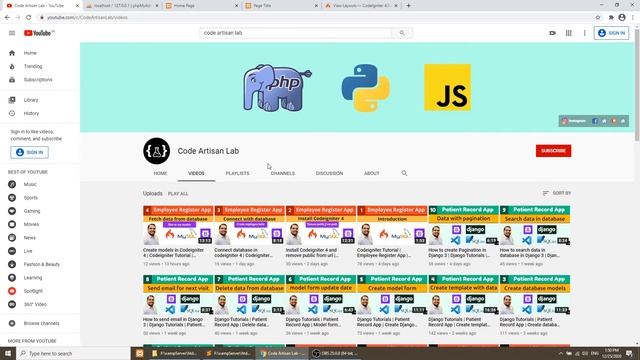
Task: Click the title How to create Pagination in Django 3
Action: [x=459, y=253]
